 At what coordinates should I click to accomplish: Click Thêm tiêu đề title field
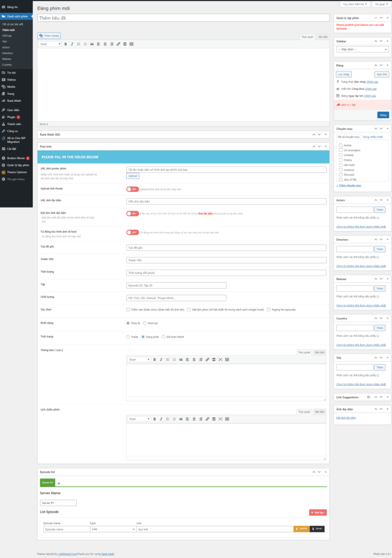(x=183, y=18)
